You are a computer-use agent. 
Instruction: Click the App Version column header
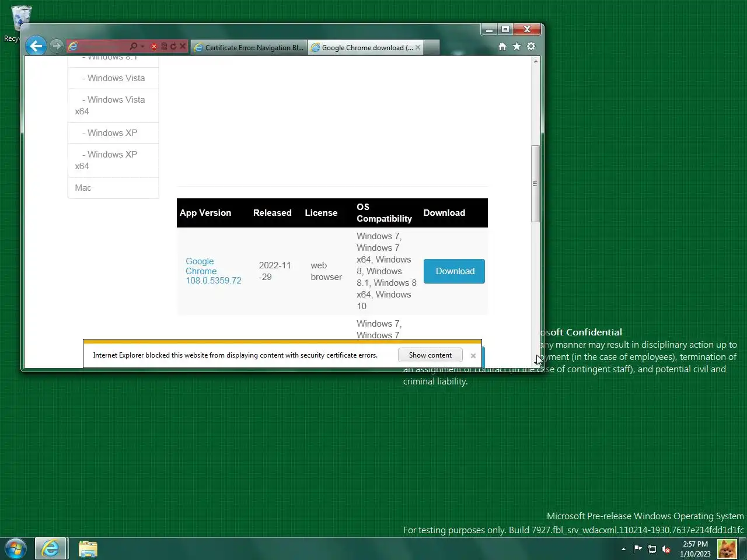click(205, 213)
